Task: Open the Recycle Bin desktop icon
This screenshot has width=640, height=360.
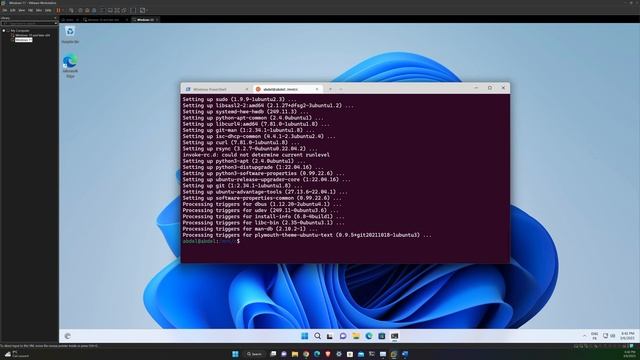Action: tap(70, 34)
